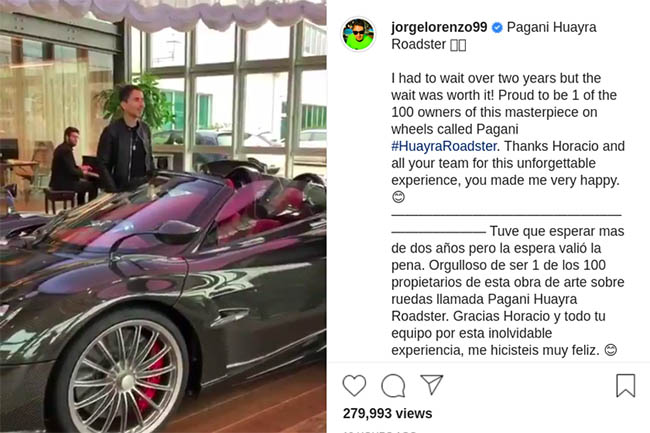650x433 pixels.
Task: Click the standing man in the video
Action: pyautogui.click(x=126, y=140)
